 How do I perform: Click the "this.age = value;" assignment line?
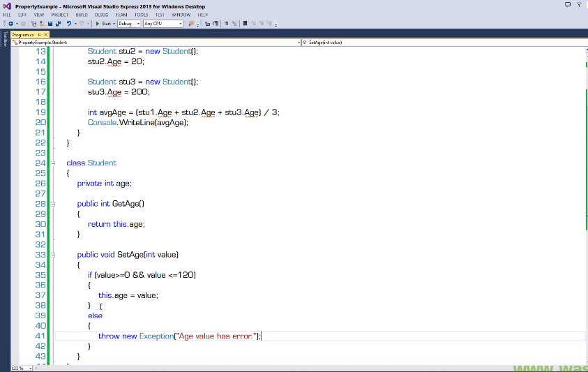[x=128, y=296]
